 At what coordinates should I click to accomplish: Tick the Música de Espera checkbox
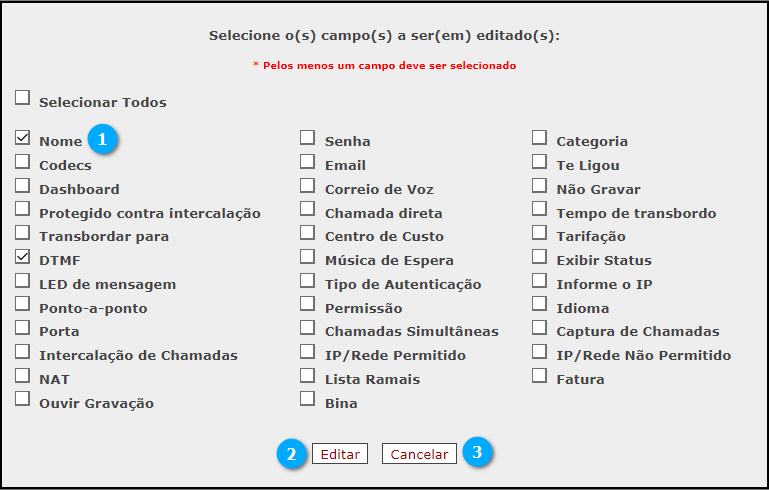point(308,257)
